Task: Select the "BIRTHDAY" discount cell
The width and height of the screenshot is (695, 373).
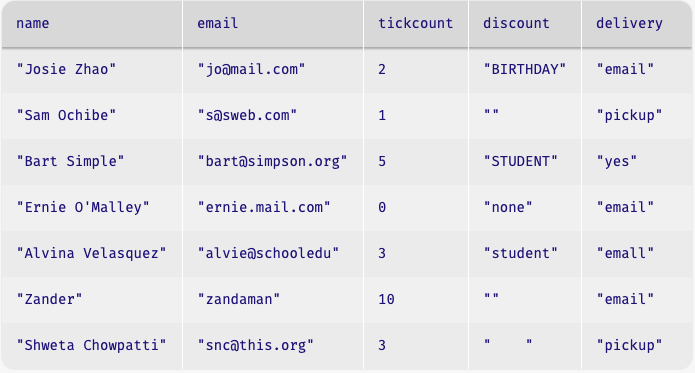Action: [525, 70]
